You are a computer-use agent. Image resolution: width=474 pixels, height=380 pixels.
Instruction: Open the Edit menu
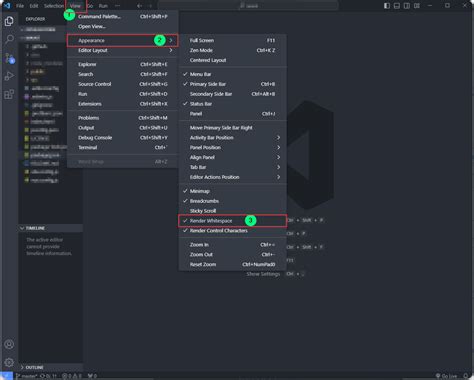[34, 6]
